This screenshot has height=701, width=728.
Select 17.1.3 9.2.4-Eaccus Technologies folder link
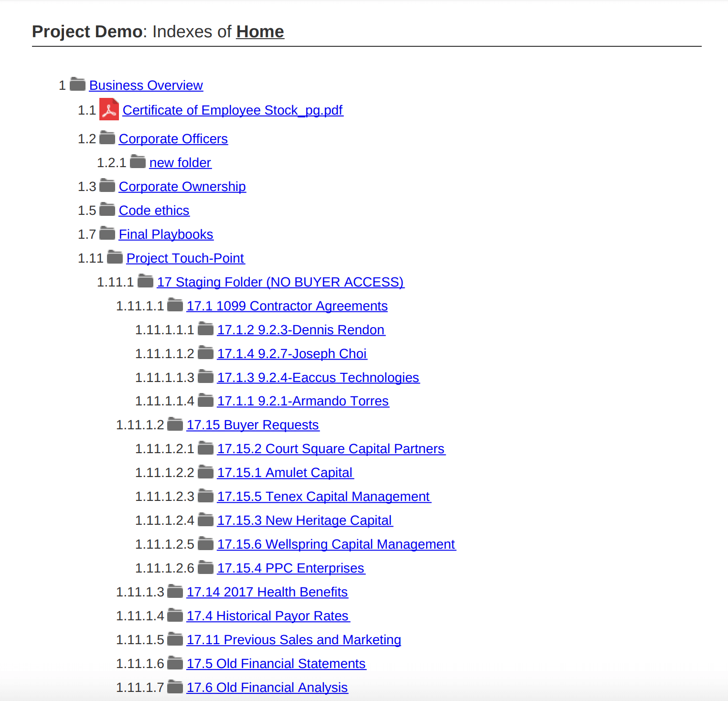(318, 378)
